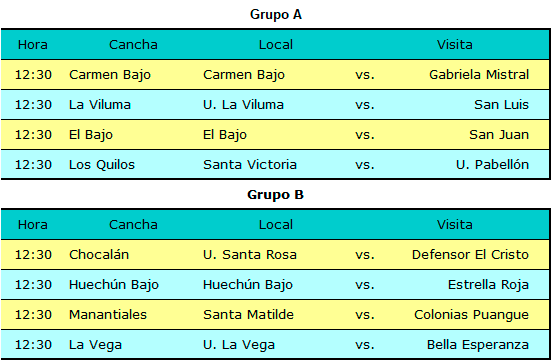
Task: Click the Local header in Grupo B
Action: pos(276,225)
